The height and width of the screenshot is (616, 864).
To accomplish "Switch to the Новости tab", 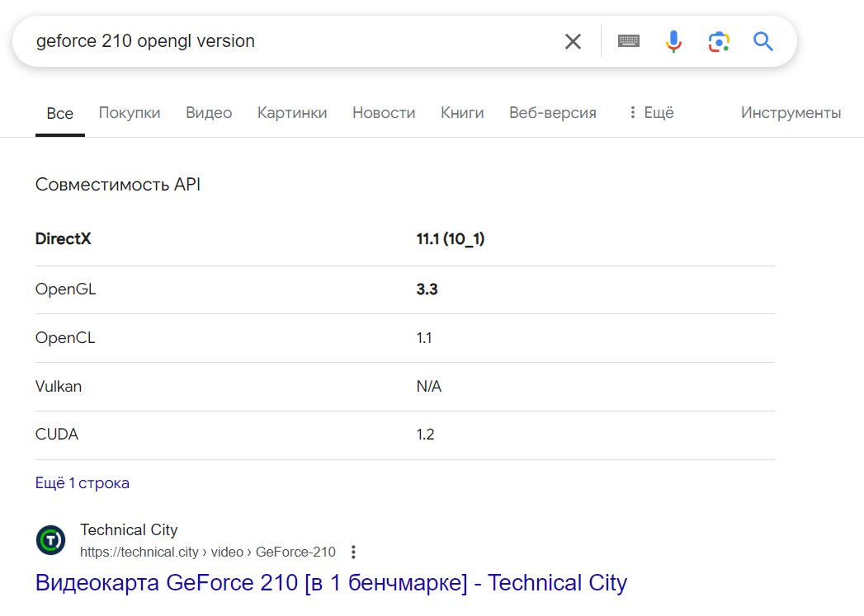I will coord(384,113).
